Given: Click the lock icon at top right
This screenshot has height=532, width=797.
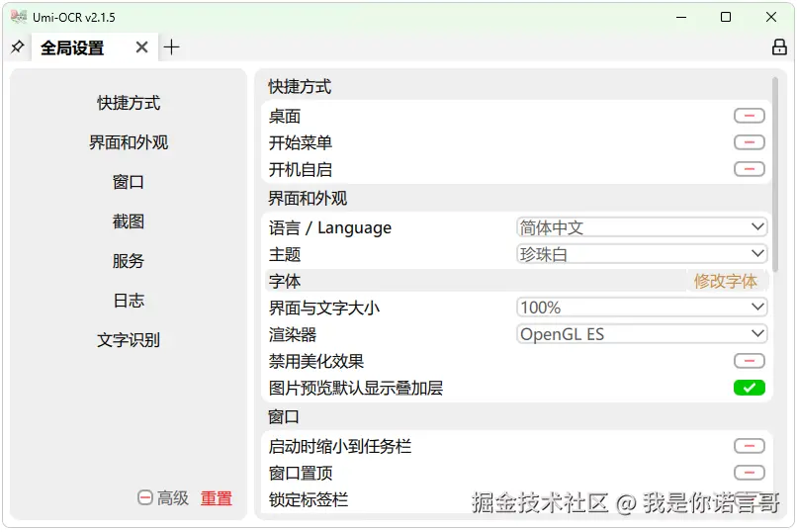Looking at the screenshot, I should (778, 47).
